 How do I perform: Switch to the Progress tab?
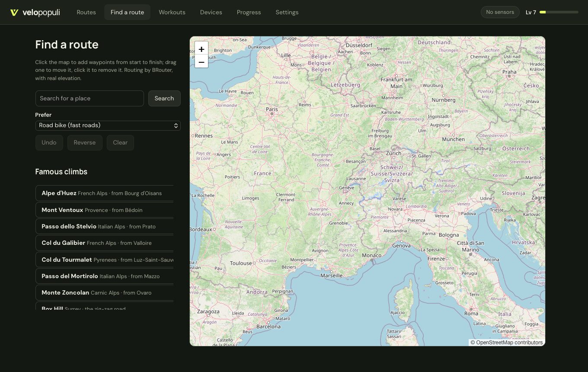pyautogui.click(x=249, y=12)
